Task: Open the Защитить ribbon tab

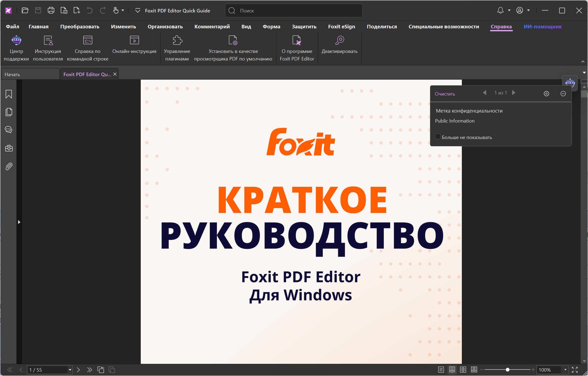Action: [304, 26]
